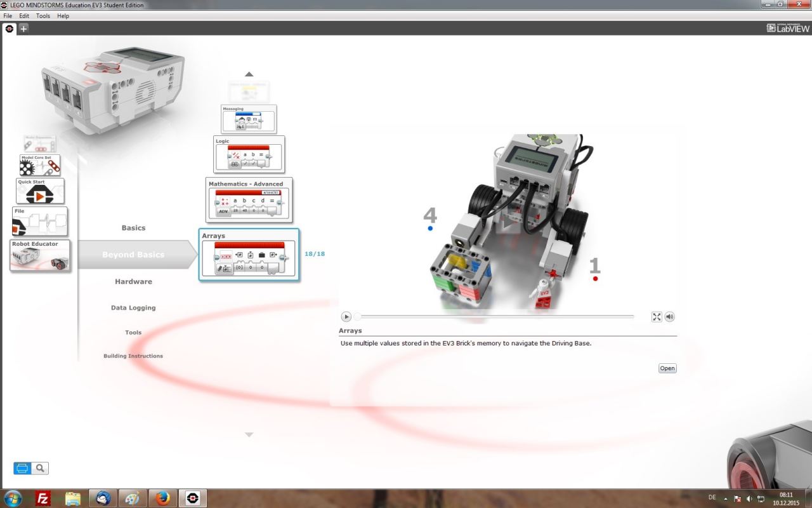The height and width of the screenshot is (508, 812).
Task: Select the Mathematics - Advanced lesson card
Action: point(250,200)
